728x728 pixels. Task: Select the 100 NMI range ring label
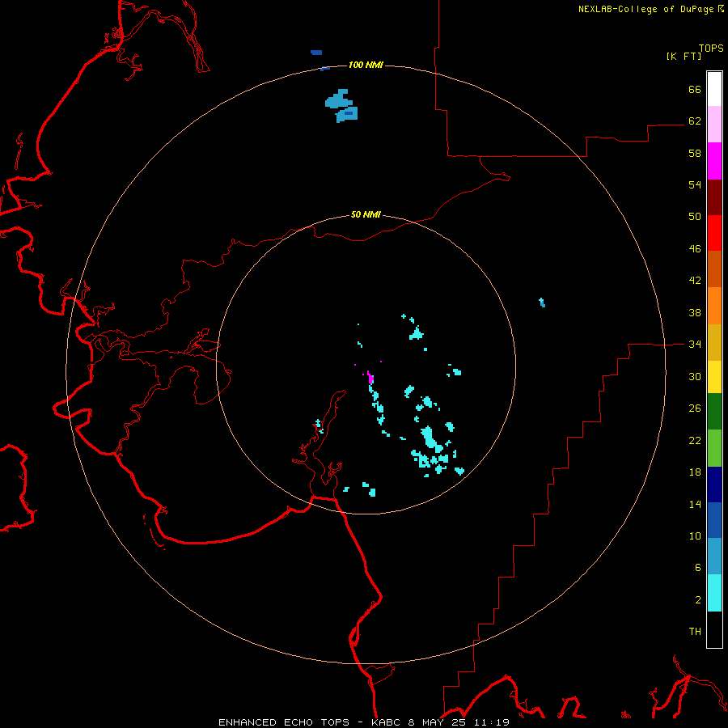point(366,65)
